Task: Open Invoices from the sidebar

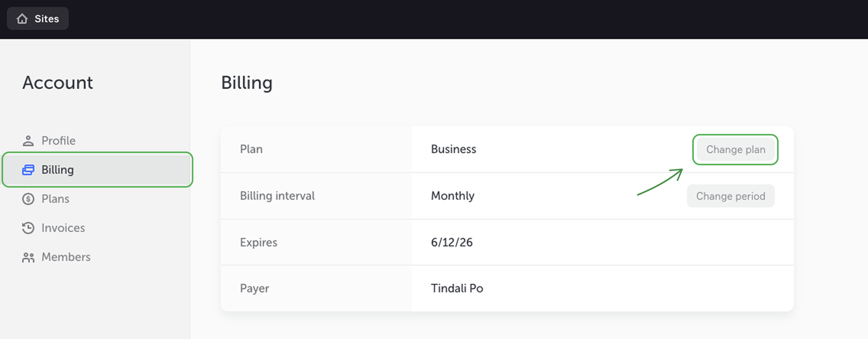Action: click(63, 228)
